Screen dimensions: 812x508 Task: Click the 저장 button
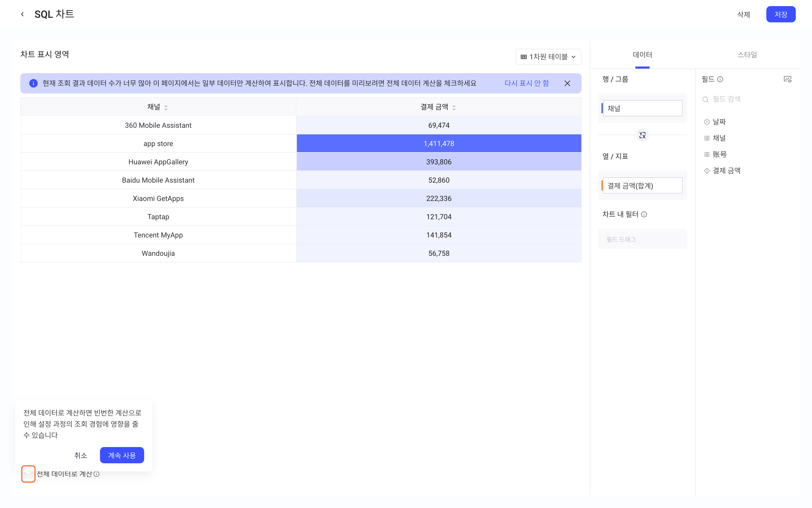point(781,14)
